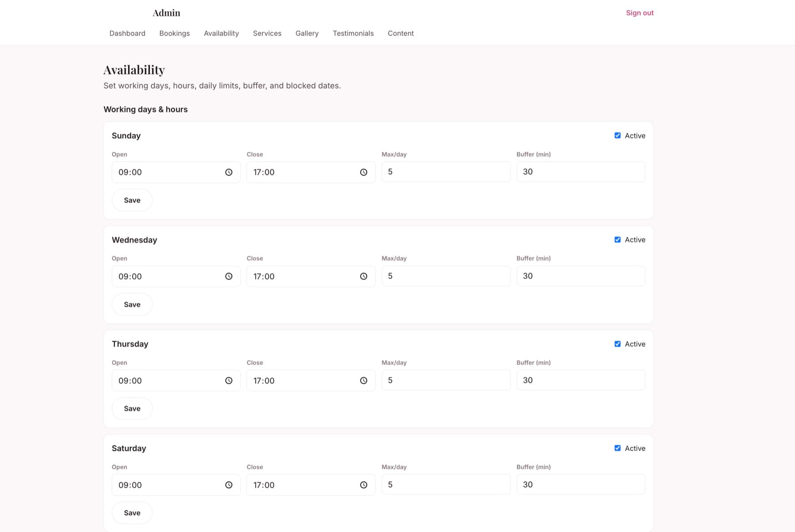Open the time picker clock in Sunday's Close field

(363, 172)
